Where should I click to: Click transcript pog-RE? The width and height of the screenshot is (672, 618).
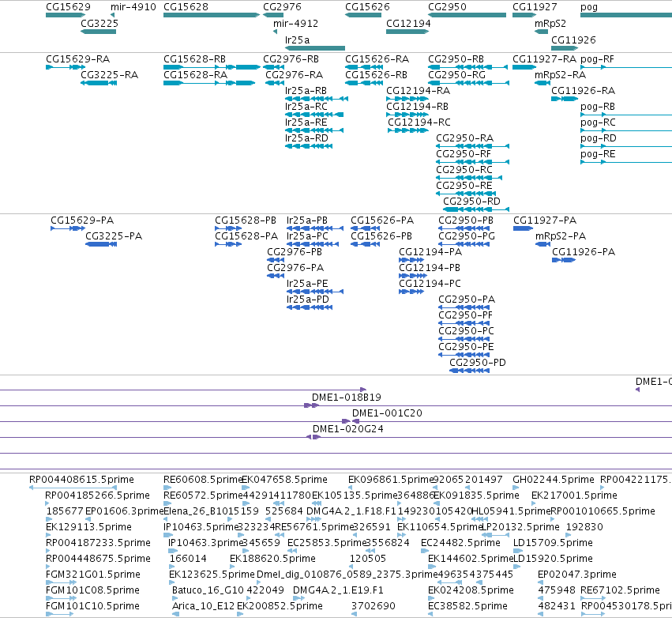598,153
